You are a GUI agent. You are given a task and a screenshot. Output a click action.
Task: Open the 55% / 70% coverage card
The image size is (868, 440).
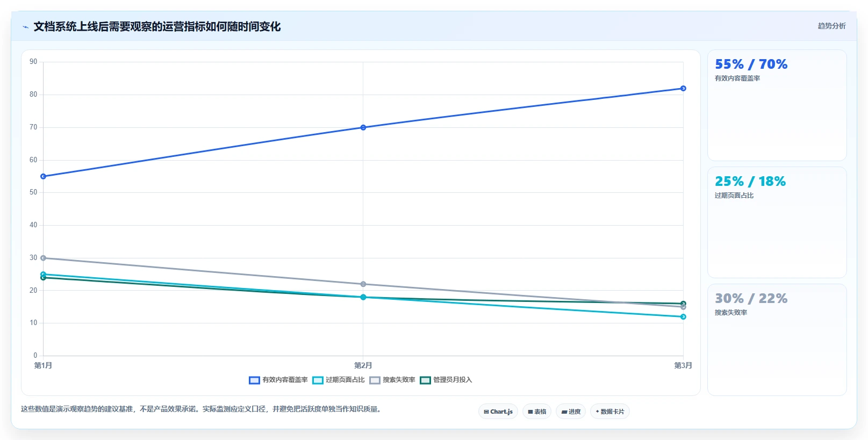(x=777, y=105)
